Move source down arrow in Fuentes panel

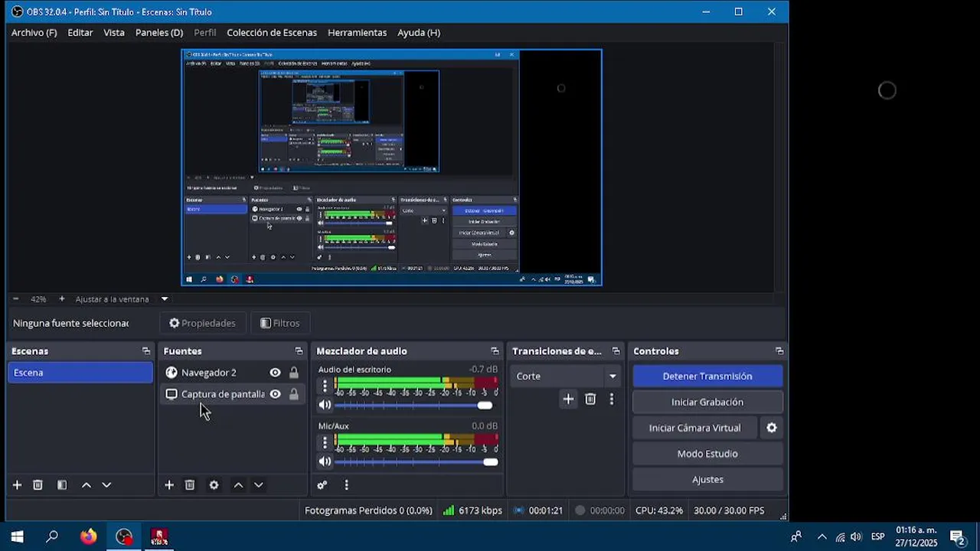pyautogui.click(x=259, y=485)
